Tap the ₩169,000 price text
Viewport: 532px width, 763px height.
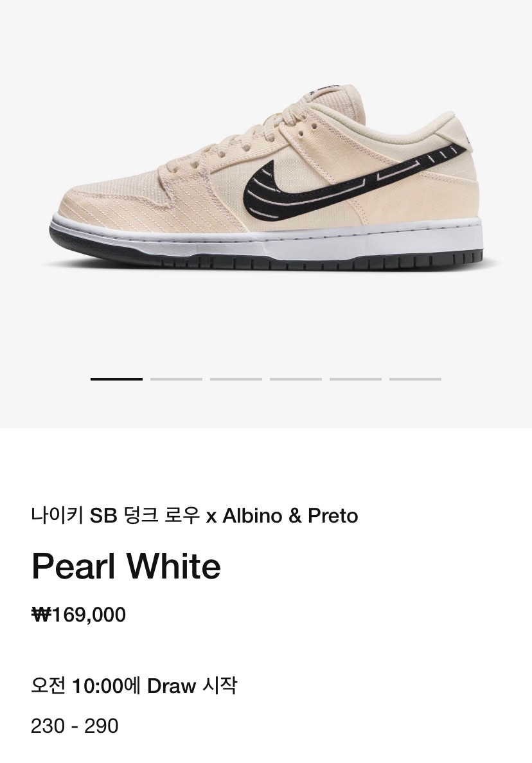point(78,615)
